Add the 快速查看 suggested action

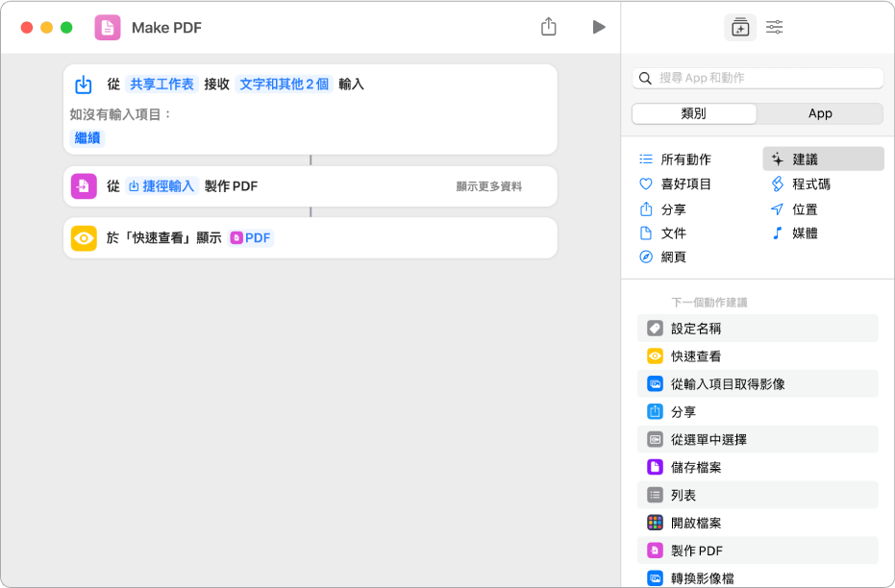[x=758, y=356]
